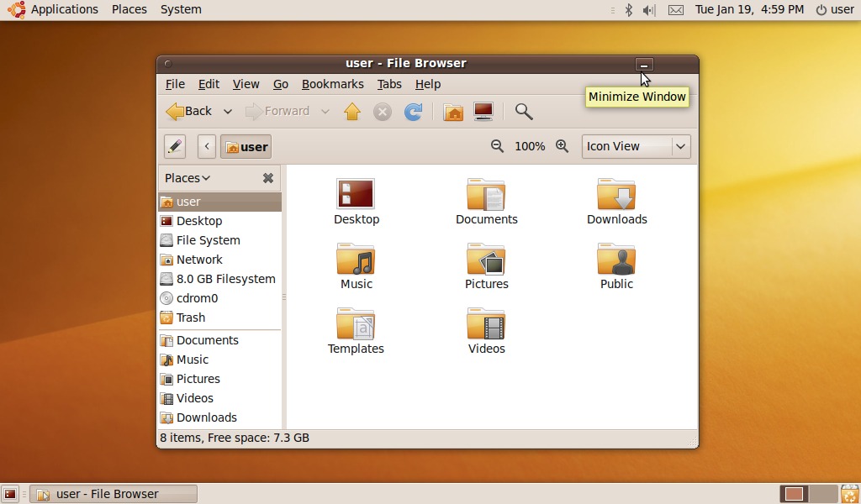Screen dimensions: 861x504
Task: Open the Go menu
Action: (281, 84)
